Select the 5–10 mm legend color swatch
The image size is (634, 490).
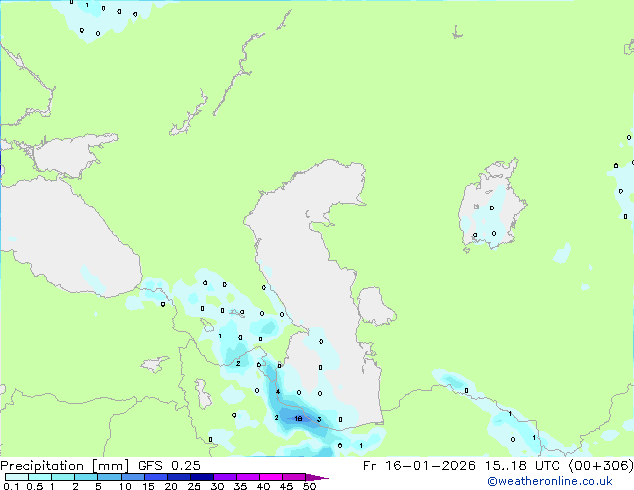[x=109, y=477]
